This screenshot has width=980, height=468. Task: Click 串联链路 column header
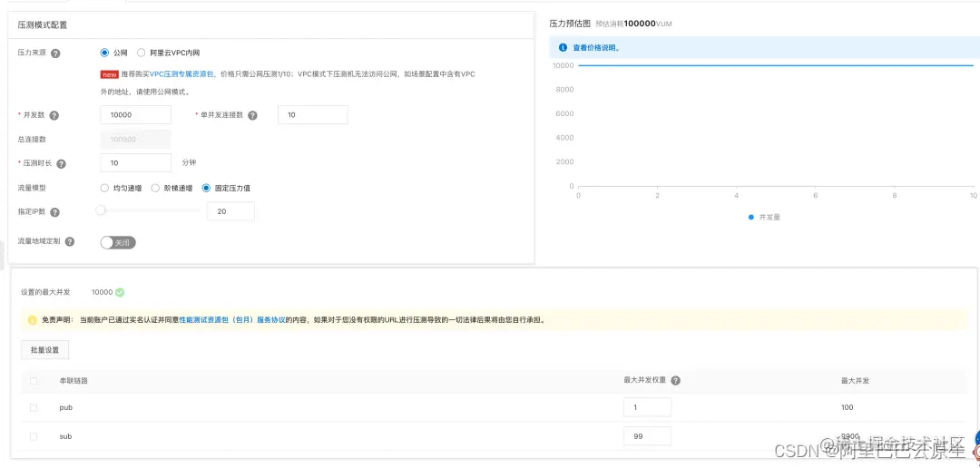pyautogui.click(x=73, y=381)
